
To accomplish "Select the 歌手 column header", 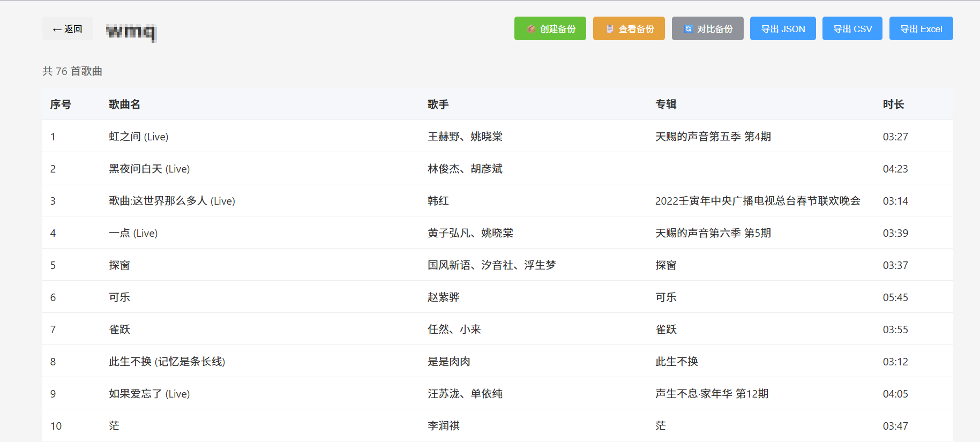I will tap(438, 104).
